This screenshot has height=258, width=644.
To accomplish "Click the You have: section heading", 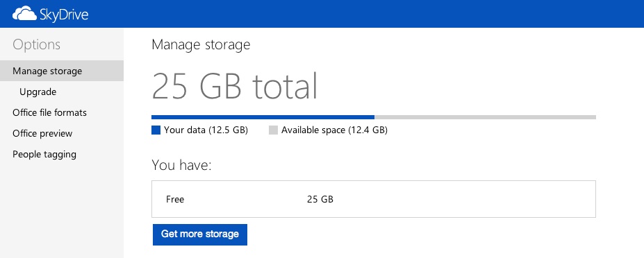I will 181,165.
